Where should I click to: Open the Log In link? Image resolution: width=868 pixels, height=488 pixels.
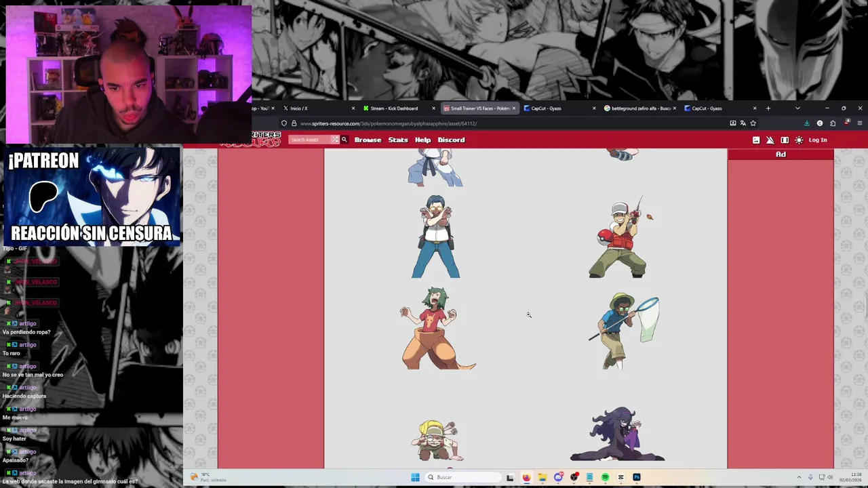pyautogui.click(x=817, y=140)
